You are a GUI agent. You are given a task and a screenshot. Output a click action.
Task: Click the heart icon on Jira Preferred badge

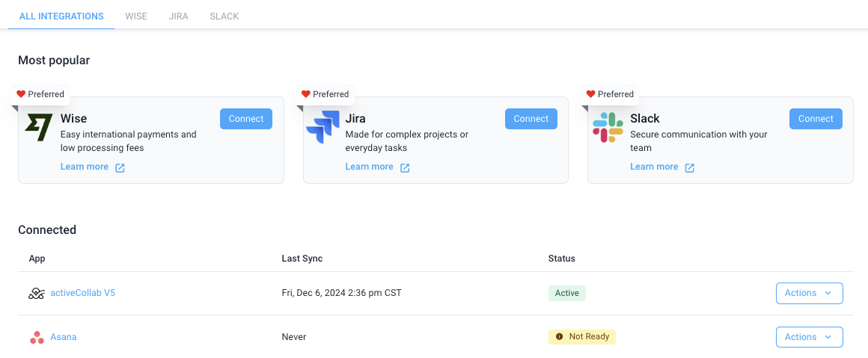[x=305, y=94]
